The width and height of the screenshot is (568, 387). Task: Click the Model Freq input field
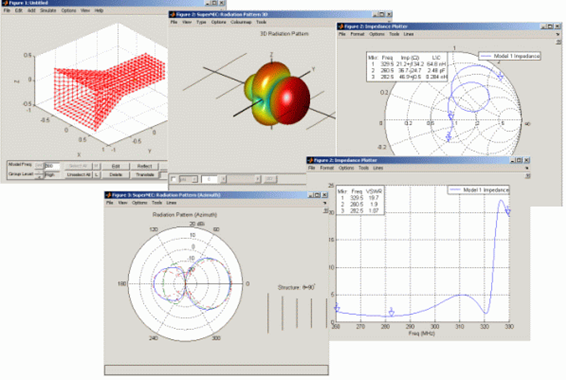click(x=52, y=166)
